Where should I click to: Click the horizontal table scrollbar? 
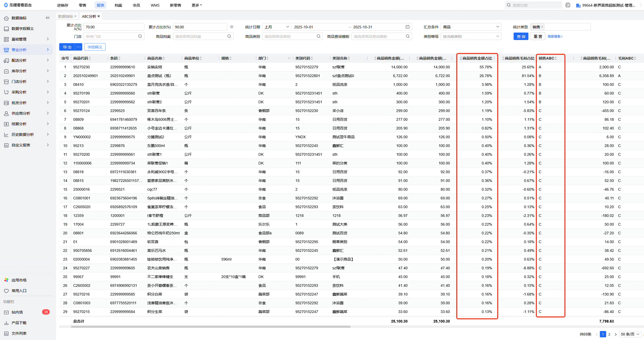tap(211, 327)
